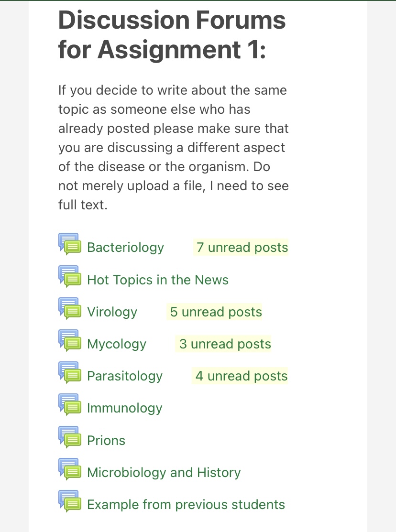This screenshot has width=396, height=532.
Task: Open the Bacteriology forum link
Action: pos(125,248)
